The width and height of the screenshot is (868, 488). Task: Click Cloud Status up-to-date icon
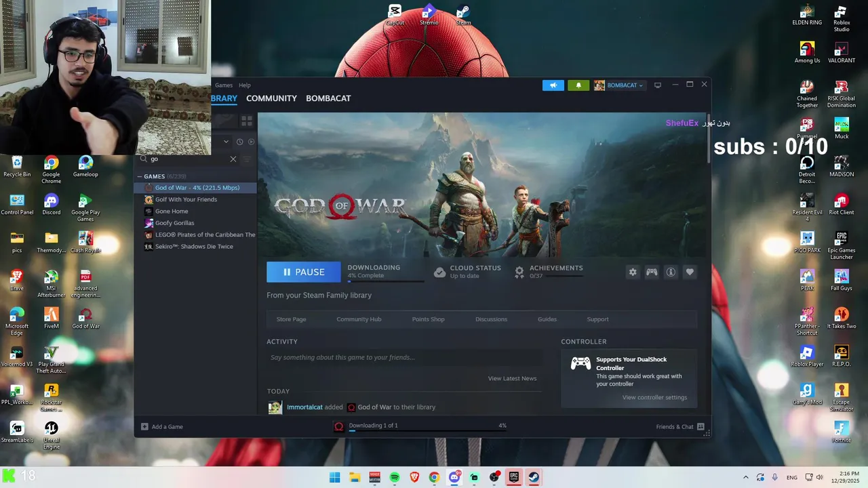[440, 272]
